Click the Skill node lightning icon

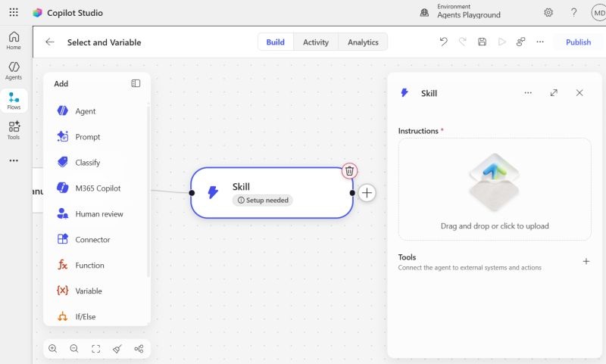point(213,192)
